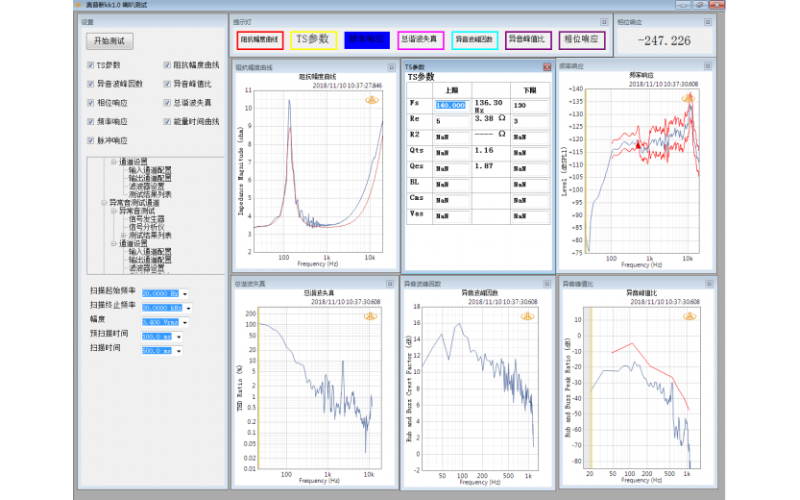Maximize the 异音峰值比 chart panel
The image size is (800, 500).
coord(709,284)
